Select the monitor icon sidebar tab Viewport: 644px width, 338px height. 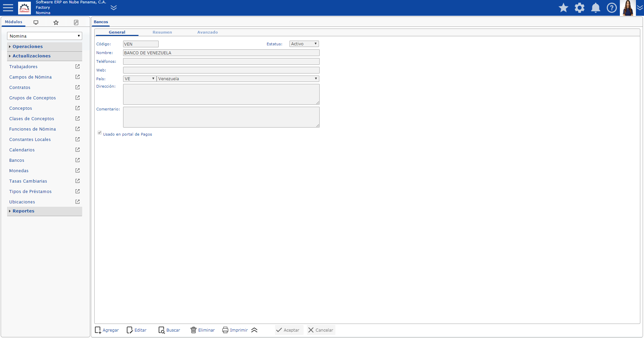click(x=36, y=22)
